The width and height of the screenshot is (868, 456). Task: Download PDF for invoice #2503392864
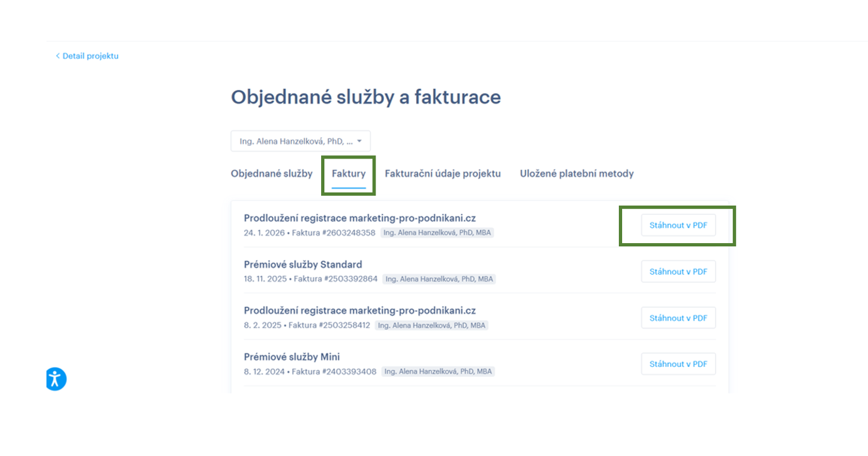pyautogui.click(x=678, y=272)
